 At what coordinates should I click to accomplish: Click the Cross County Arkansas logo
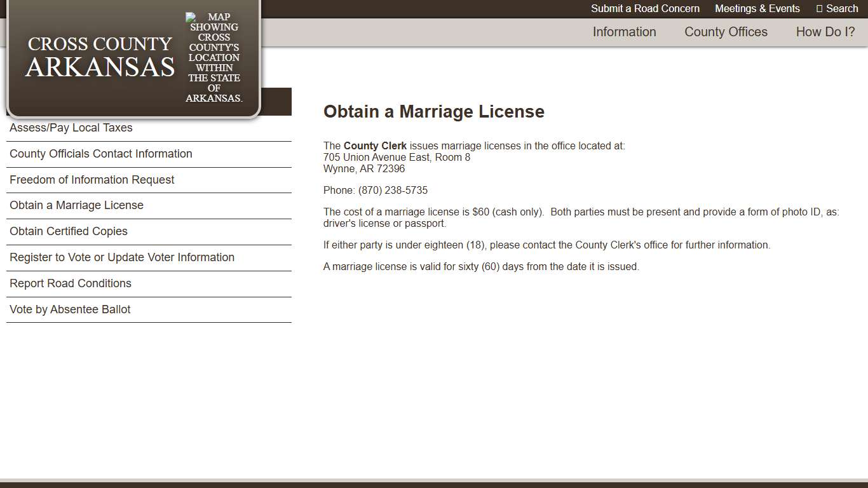click(x=99, y=55)
